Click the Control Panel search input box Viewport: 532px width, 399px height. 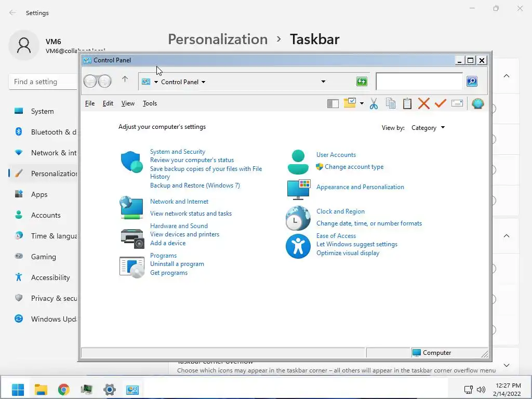coord(419,82)
